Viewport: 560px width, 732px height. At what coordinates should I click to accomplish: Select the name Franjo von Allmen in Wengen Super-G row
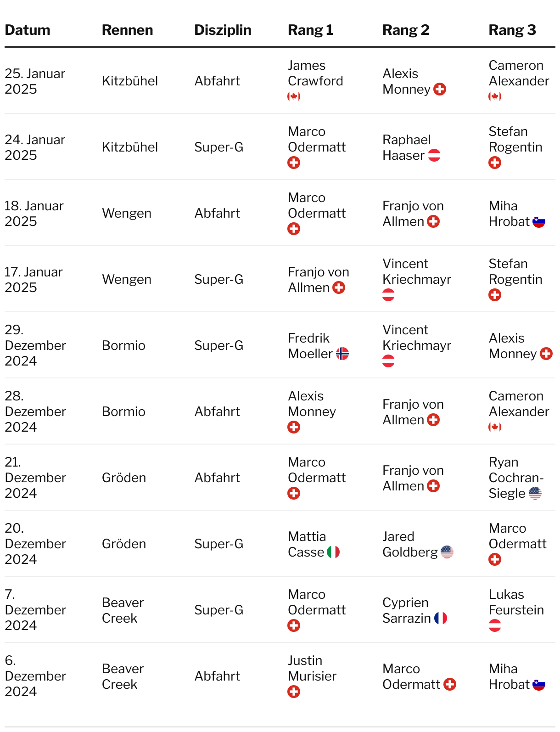pos(319,280)
